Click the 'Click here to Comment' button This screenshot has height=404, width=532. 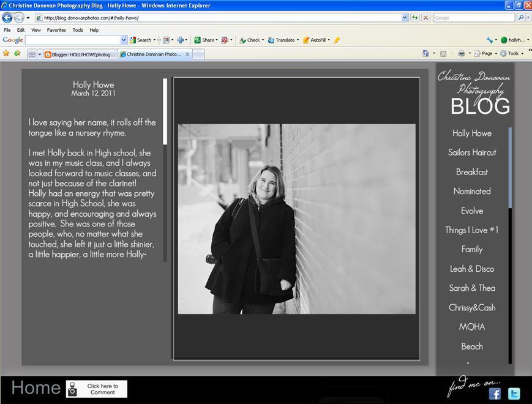[x=97, y=389]
